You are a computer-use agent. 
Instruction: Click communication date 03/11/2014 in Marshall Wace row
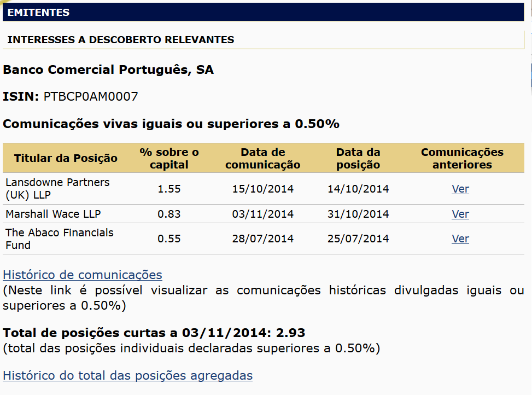(263, 214)
